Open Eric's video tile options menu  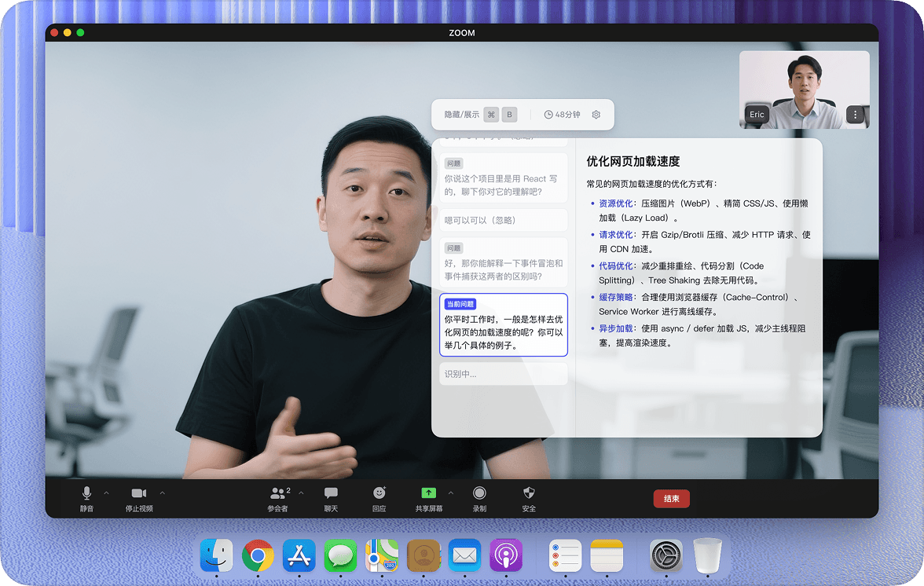[856, 114]
